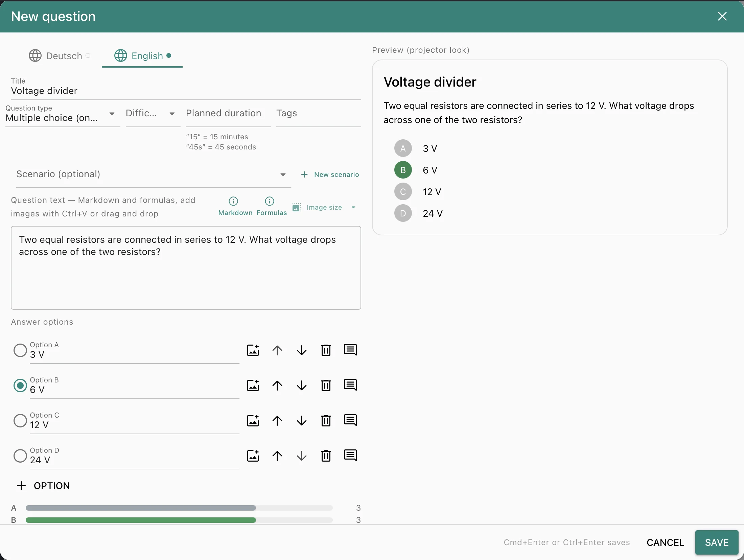Open the Question type dropdown
Image resolution: width=744 pixels, height=560 pixels.
point(63,115)
